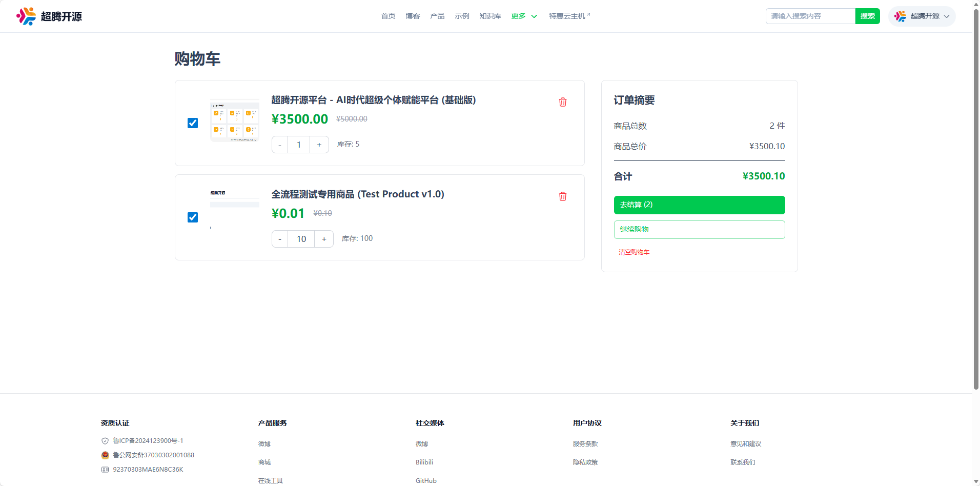Click the license icon beside 92370303MAE6N8C36K
This screenshot has width=980, height=486.
[105, 469]
